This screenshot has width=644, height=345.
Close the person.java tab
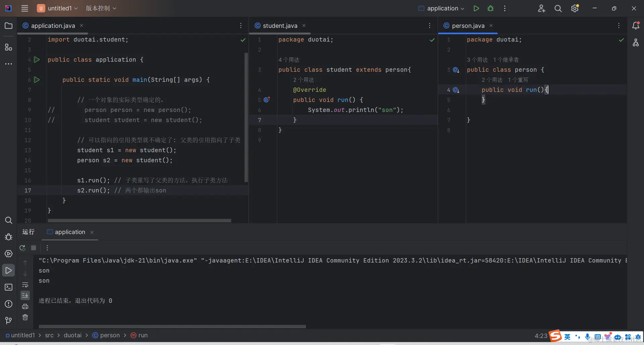tap(491, 25)
